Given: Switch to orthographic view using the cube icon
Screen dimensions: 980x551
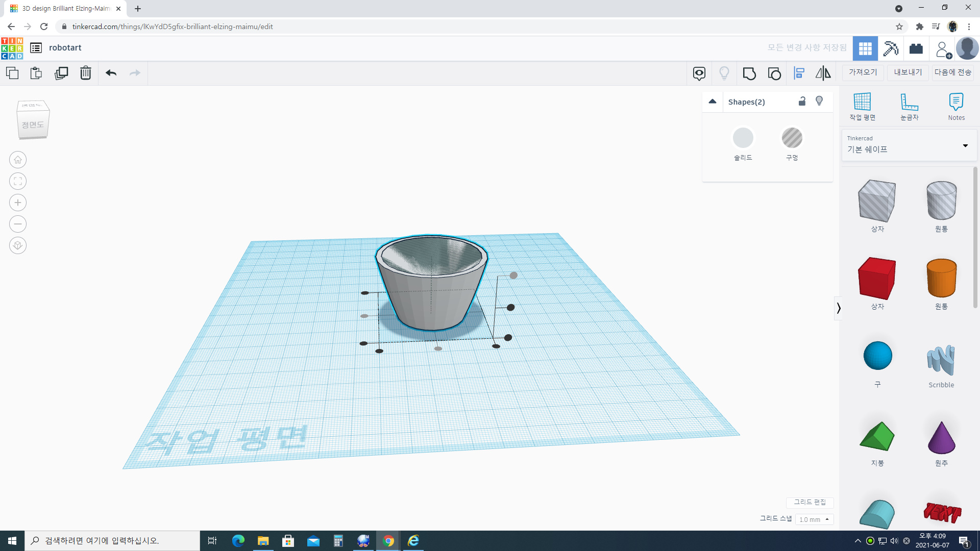Looking at the screenshot, I should coord(18,246).
